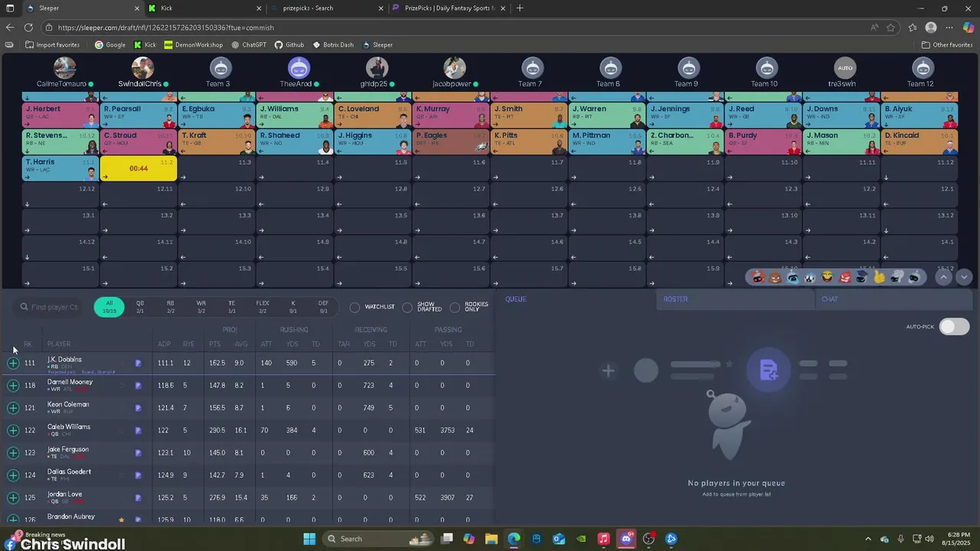Open P. Eagles drafted pick card
This screenshot has width=980, height=551.
tap(451, 142)
